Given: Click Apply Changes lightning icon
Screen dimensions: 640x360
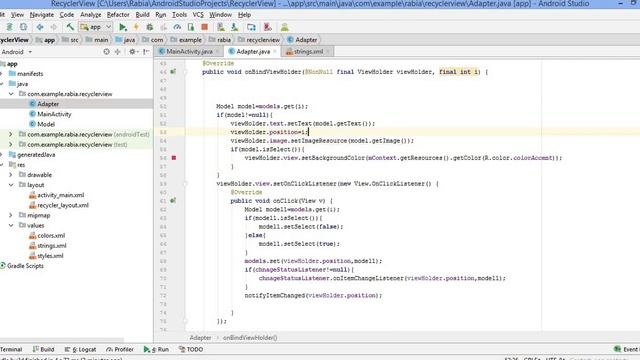Looking at the screenshot, I should [136, 27].
